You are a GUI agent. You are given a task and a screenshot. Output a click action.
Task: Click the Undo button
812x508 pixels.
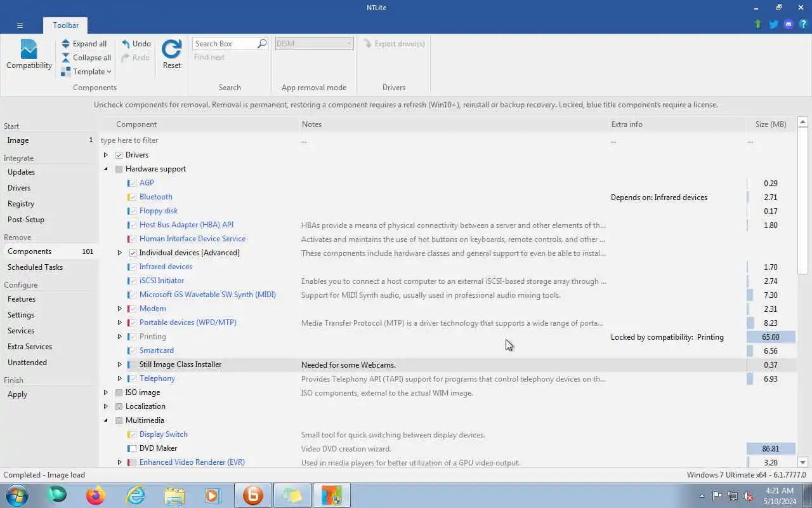coord(136,44)
